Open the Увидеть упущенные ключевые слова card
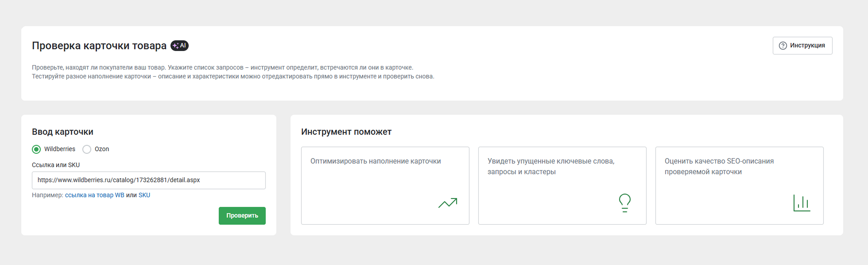 [x=562, y=185]
